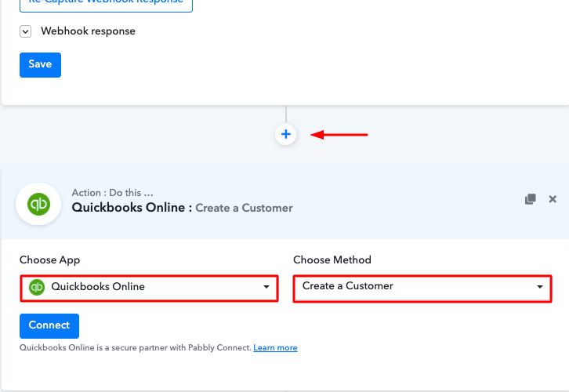
Task: Click the Webhook response label
Action: click(x=89, y=31)
